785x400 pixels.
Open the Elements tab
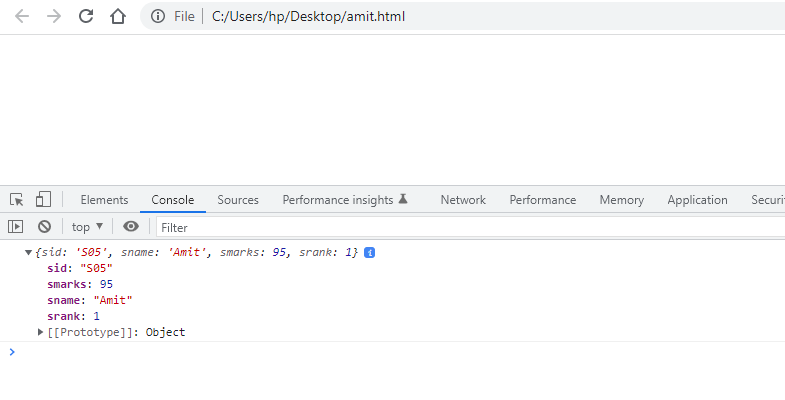(x=104, y=200)
